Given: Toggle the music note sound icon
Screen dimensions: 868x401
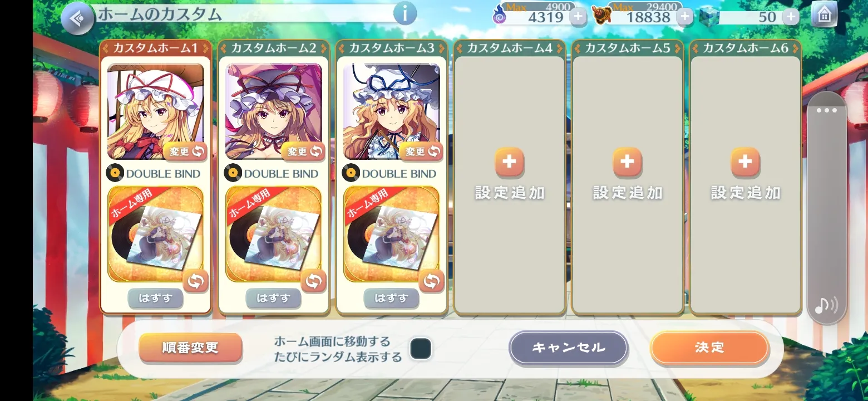Looking at the screenshot, I should pos(826,305).
